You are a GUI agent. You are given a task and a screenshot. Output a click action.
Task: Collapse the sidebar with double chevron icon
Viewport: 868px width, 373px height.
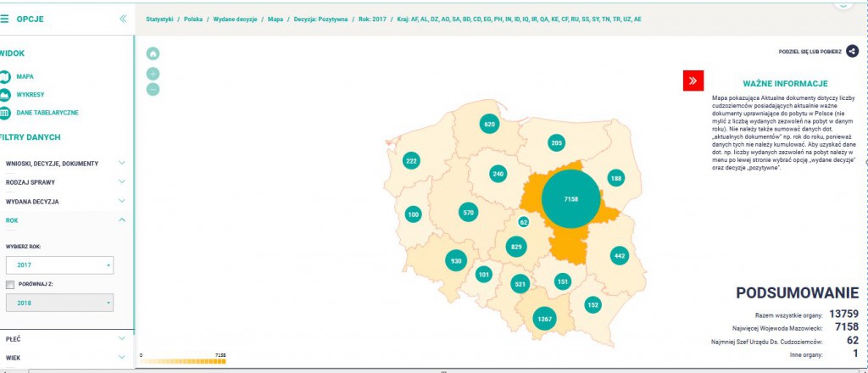123,18
